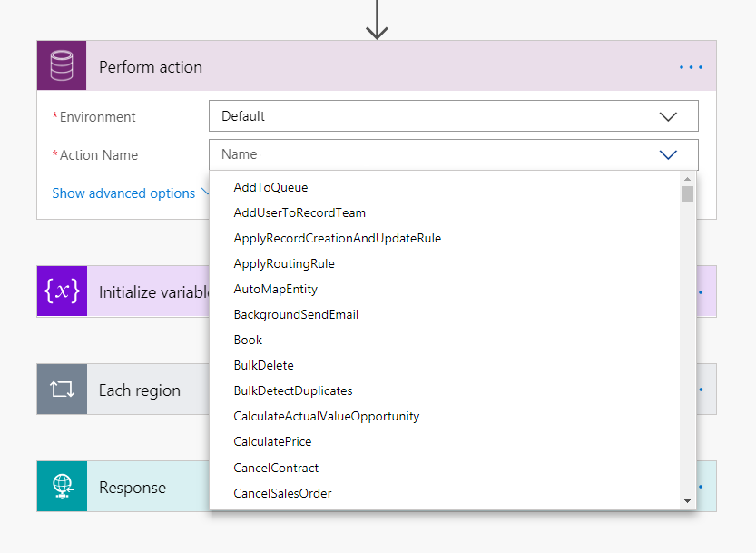The width and height of the screenshot is (756, 553).
Task: Open the Perform action ellipsis menu
Action: tap(691, 67)
